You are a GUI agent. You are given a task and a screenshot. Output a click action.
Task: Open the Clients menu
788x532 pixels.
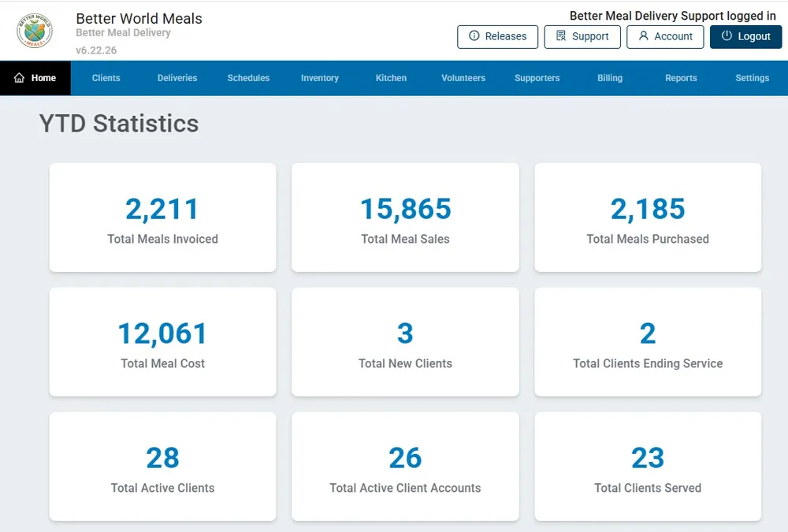pyautogui.click(x=106, y=78)
